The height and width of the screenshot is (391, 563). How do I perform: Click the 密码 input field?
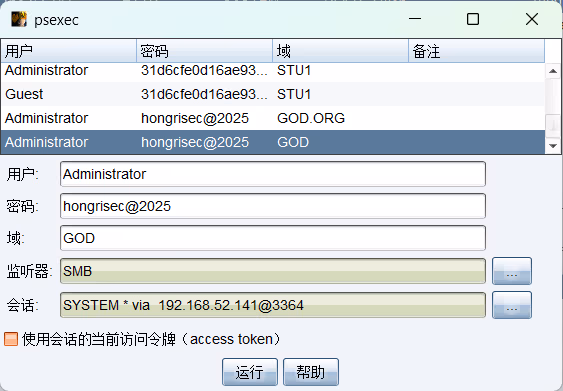[x=273, y=206]
